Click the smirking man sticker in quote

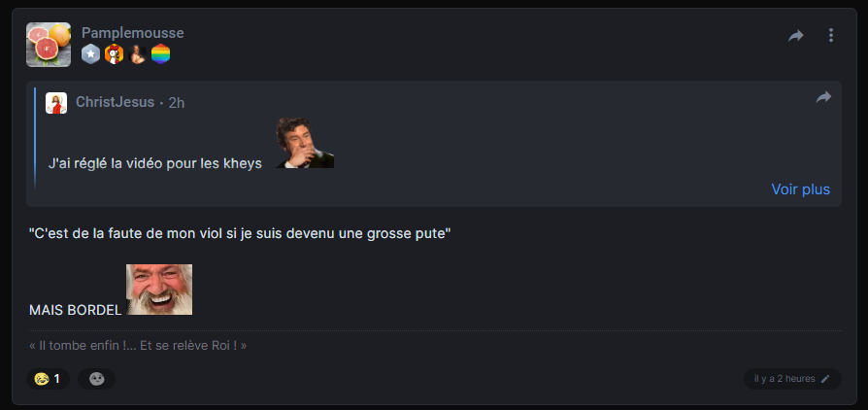point(305,143)
